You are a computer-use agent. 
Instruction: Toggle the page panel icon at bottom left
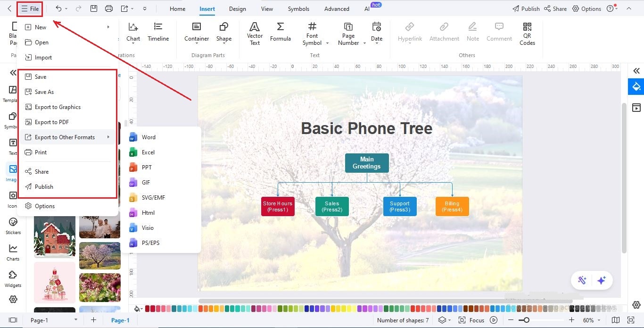13,320
